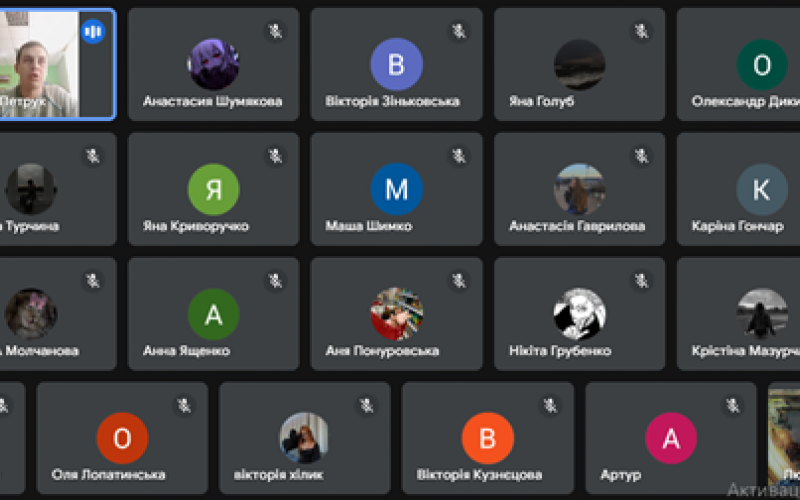Select the pink A avatar of Артур
The image size is (800, 500).
pos(671,438)
